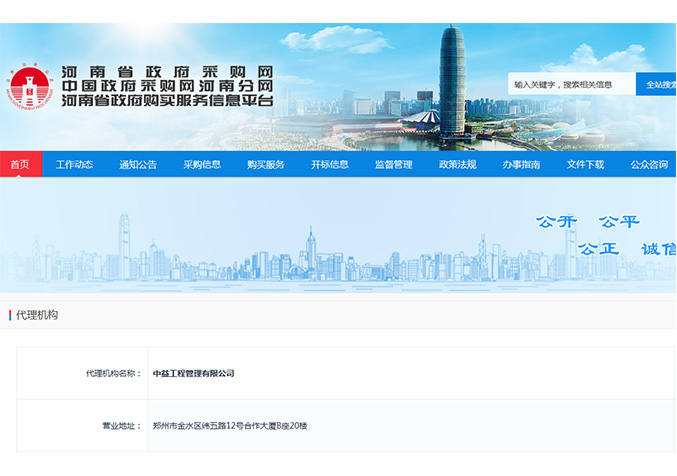This screenshot has width=677, height=476.
Task: Click the 营业地址 label cell
Action: pos(82,426)
